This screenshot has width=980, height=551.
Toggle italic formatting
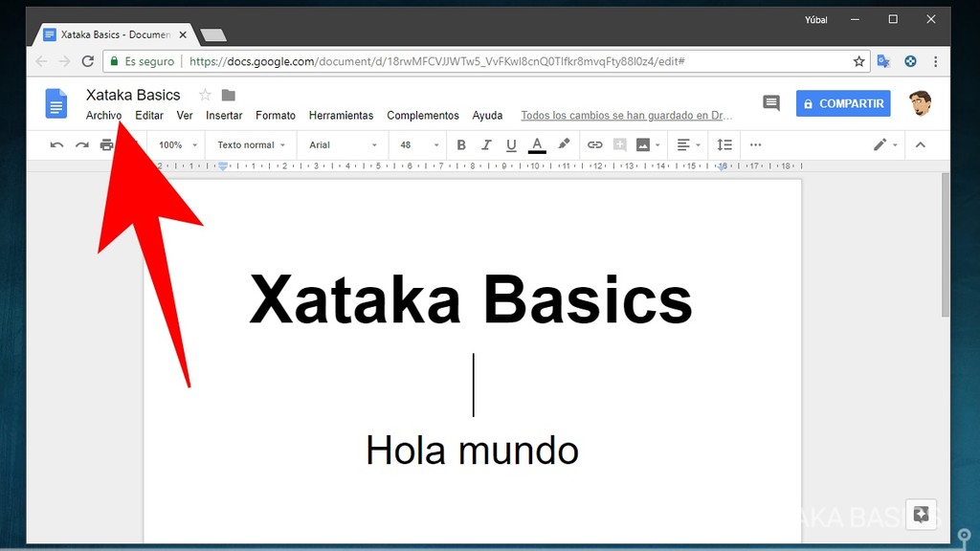pos(486,145)
